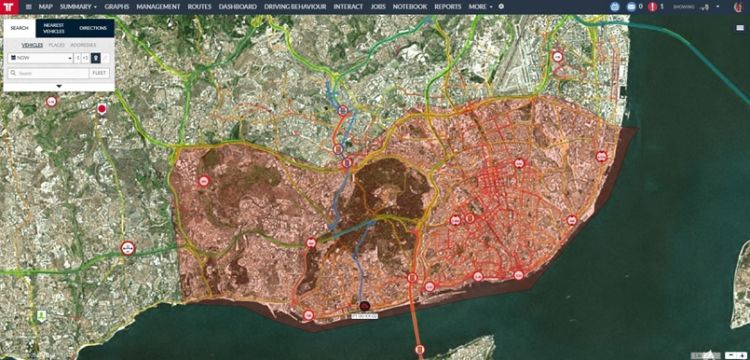Click the settings gear icon after MORE

coord(501,7)
